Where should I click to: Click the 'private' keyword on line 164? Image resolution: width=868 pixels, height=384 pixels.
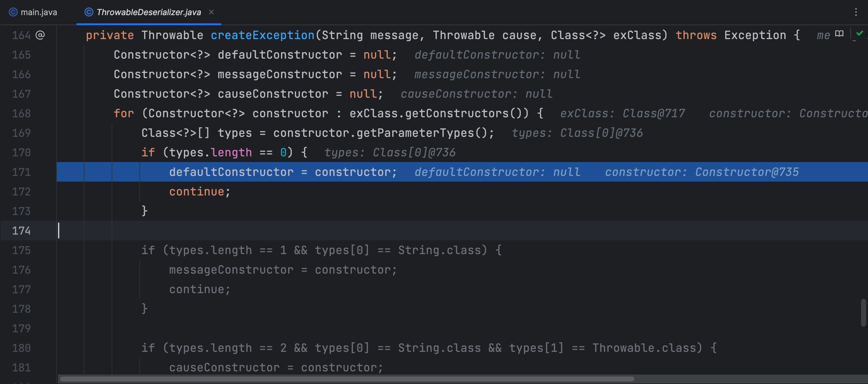110,35
